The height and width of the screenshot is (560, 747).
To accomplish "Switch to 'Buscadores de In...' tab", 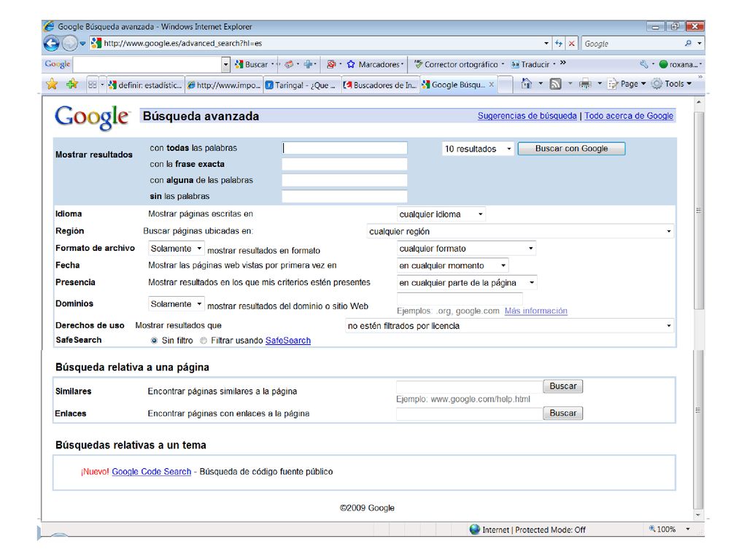I will [x=380, y=85].
